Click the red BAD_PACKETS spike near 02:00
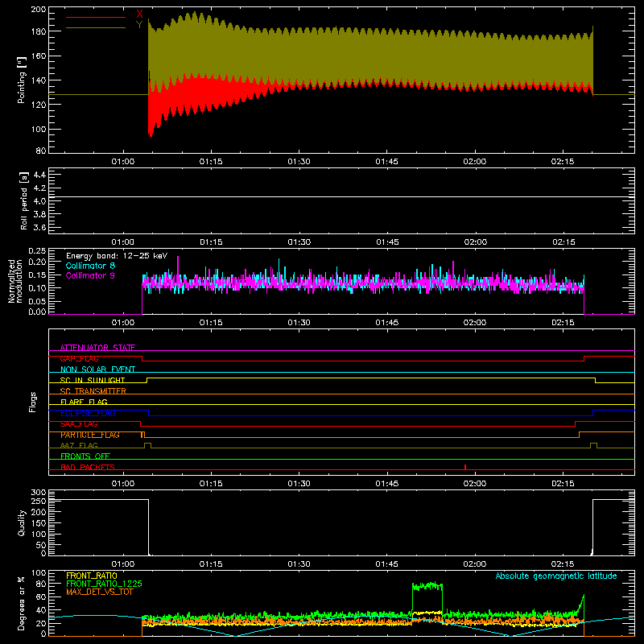Screen dimensions: 644x644 465,467
